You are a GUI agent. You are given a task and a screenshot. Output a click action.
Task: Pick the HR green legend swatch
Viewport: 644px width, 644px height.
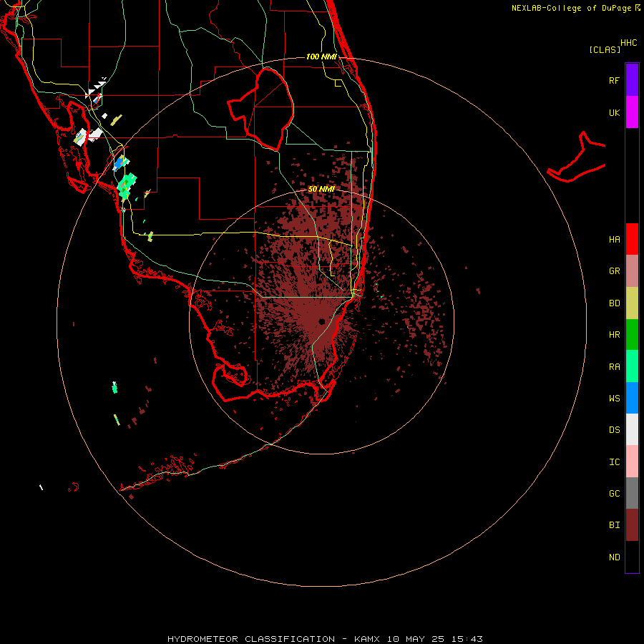(x=632, y=335)
